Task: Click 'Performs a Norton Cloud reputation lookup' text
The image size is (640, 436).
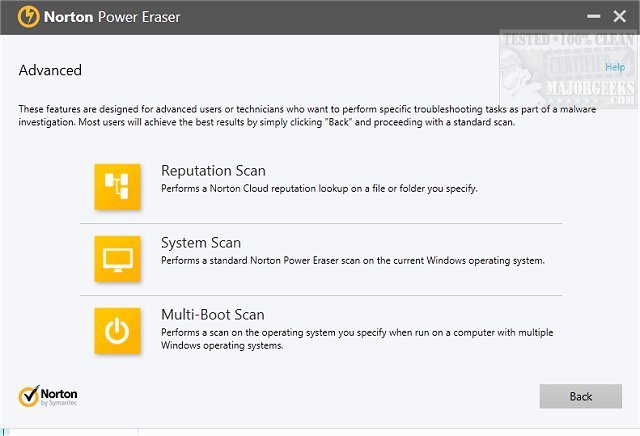Action: point(319,189)
